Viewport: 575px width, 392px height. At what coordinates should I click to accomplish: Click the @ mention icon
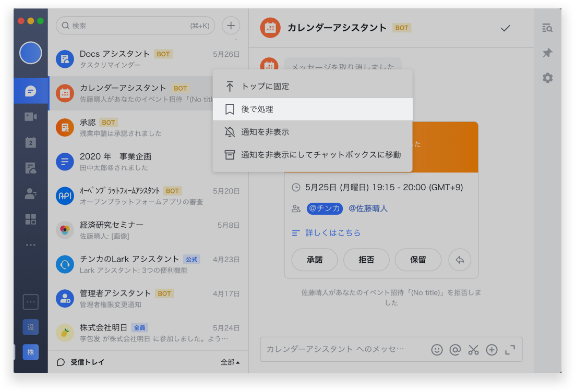[455, 350]
